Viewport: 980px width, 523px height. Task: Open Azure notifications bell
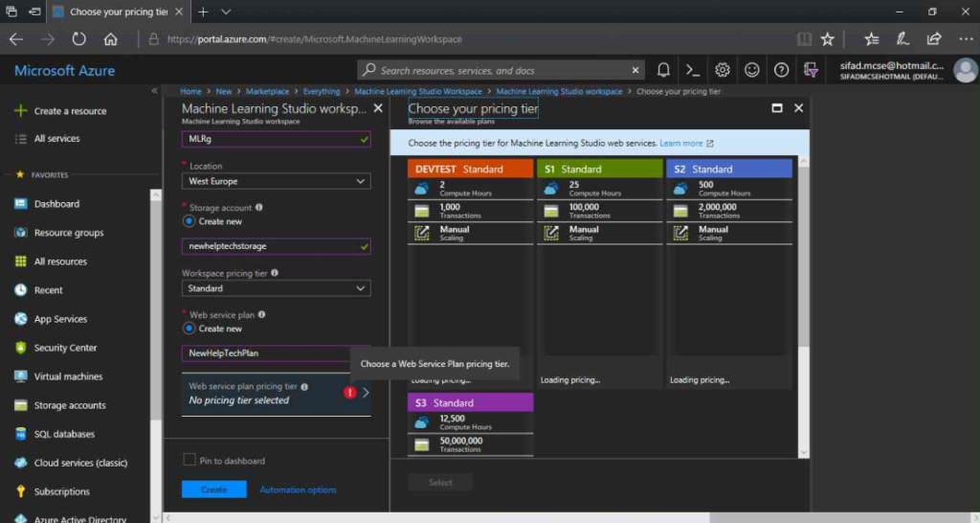point(663,70)
